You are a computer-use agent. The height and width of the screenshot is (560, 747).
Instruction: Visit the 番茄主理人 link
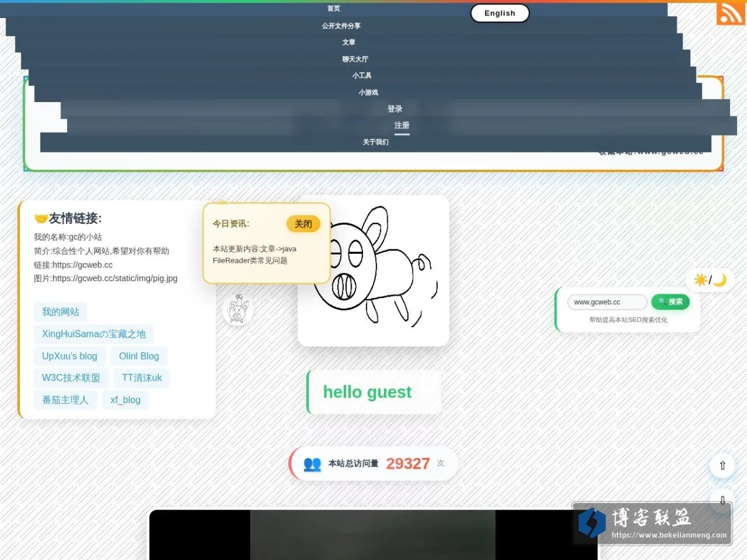point(65,400)
